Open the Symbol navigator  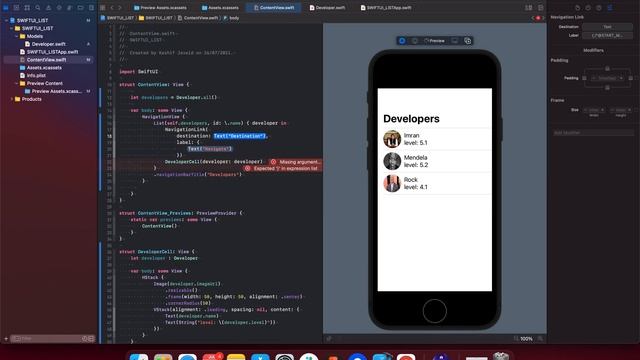point(27,7)
